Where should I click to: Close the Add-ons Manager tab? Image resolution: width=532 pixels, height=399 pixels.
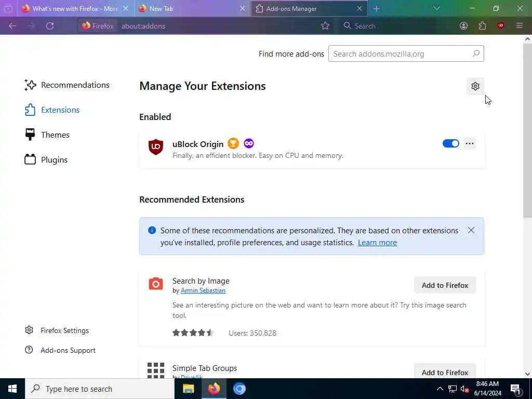(360, 9)
